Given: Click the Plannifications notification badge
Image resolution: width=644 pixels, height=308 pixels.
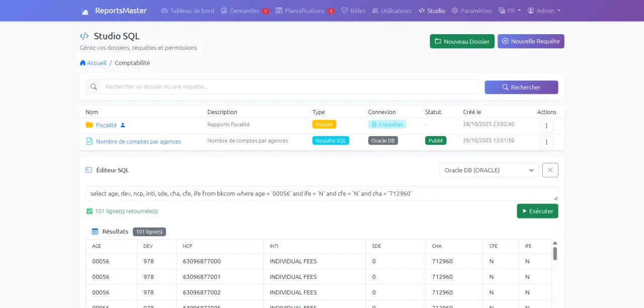Looking at the screenshot, I should pyautogui.click(x=331, y=11).
